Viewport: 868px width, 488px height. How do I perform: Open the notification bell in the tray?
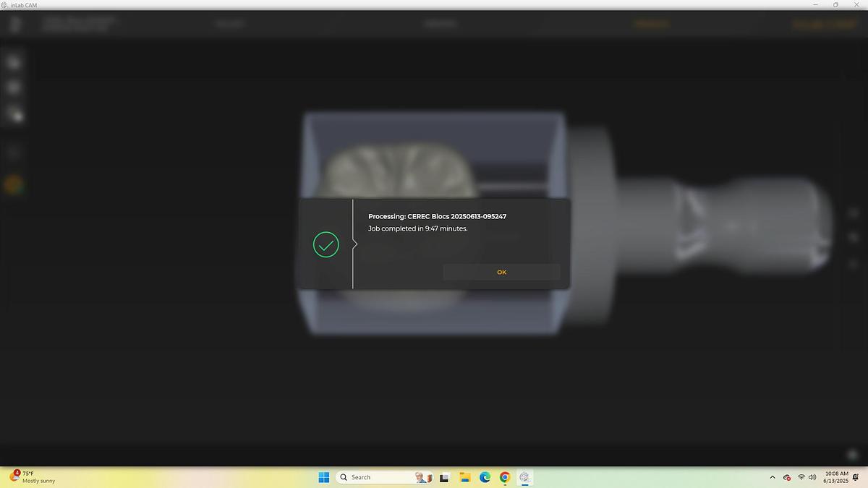pos(856,477)
